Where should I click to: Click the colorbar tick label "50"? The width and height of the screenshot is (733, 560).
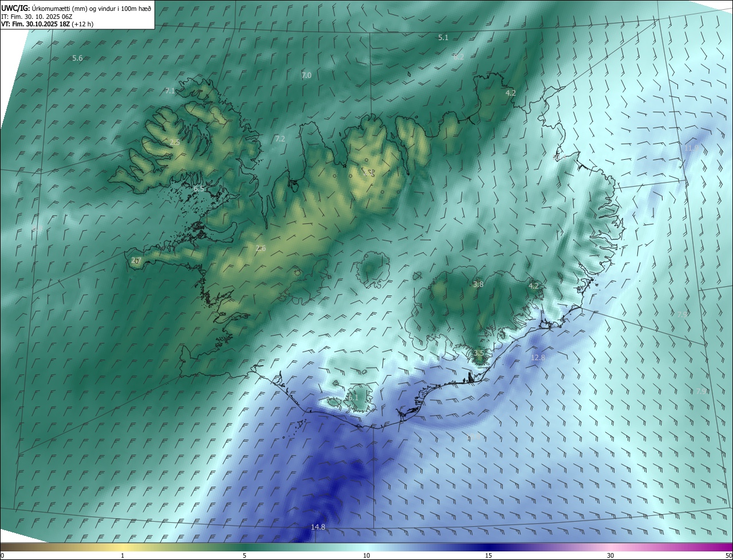point(728,555)
